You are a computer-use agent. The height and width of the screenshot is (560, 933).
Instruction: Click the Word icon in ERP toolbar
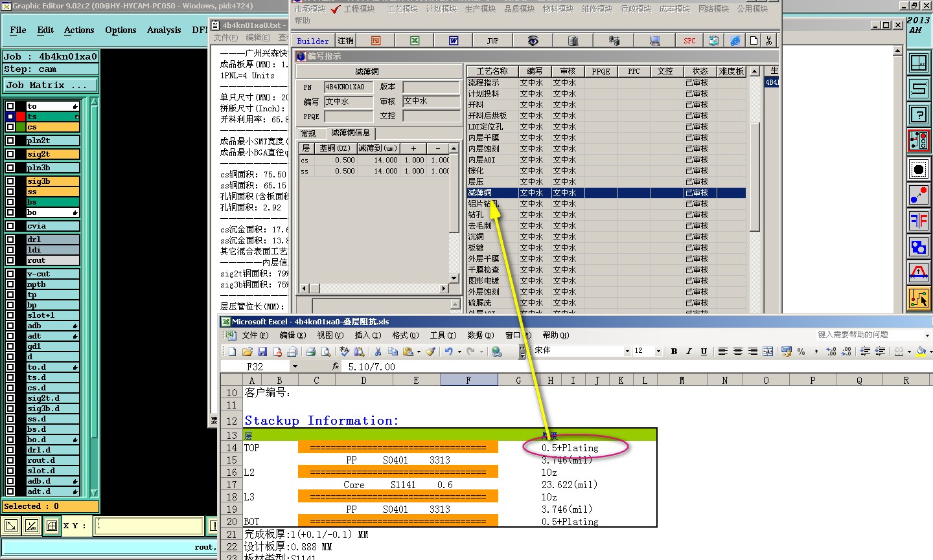[454, 40]
